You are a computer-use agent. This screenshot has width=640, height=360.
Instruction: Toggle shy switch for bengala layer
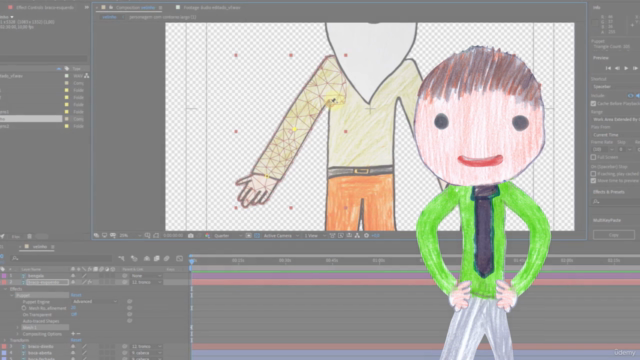[x=73, y=276]
